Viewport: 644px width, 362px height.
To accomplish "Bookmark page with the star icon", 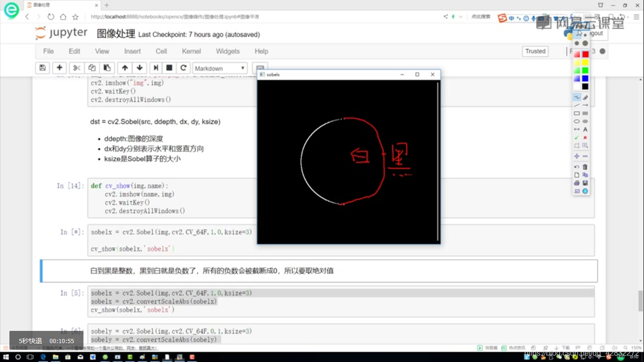I will coord(75,17).
